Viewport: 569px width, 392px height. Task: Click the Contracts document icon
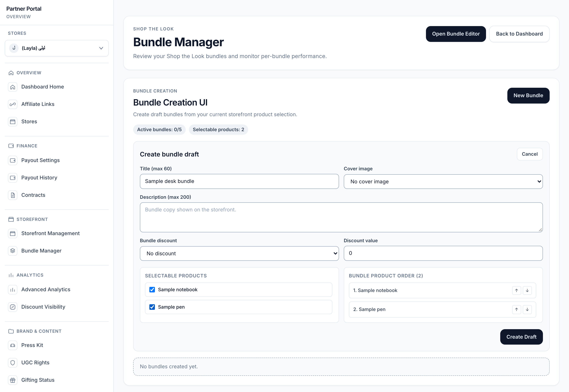coord(12,195)
